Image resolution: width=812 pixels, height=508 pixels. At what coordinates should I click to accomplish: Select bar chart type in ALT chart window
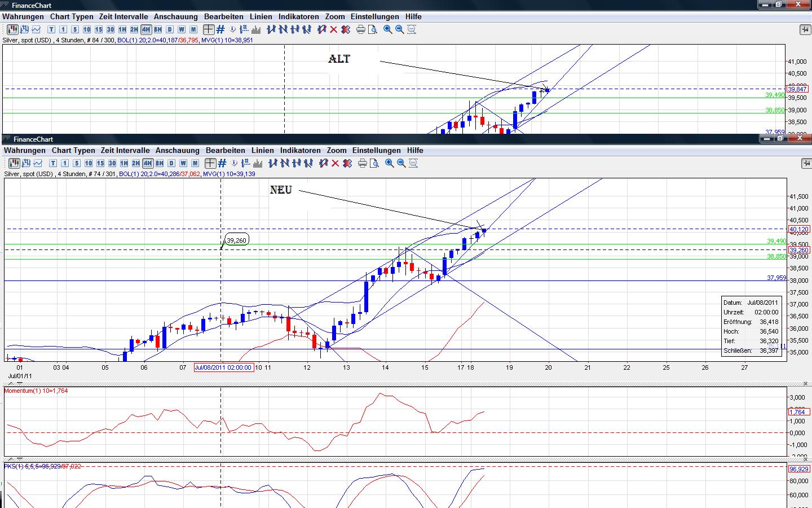click(x=24, y=29)
